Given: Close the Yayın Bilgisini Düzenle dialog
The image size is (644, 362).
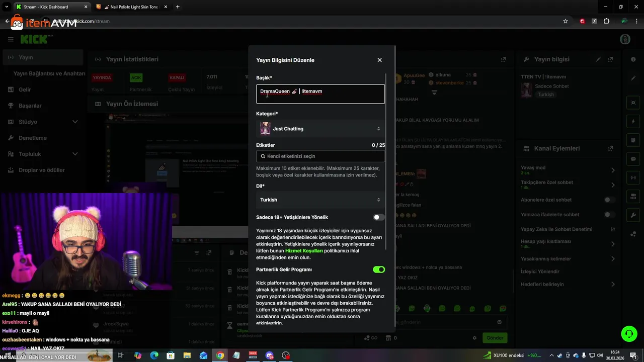Looking at the screenshot, I should pyautogui.click(x=379, y=60).
